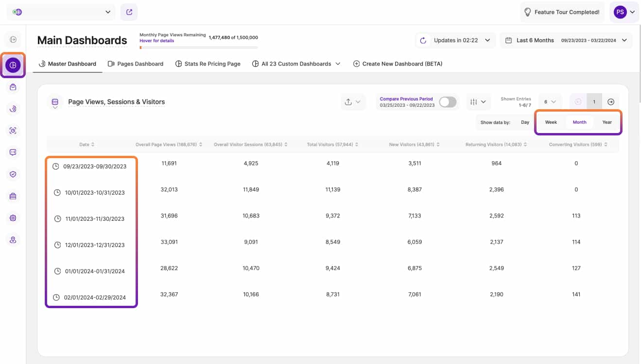Switch to Pages Dashboard tab
This screenshot has width=641, height=364.
tap(135, 64)
